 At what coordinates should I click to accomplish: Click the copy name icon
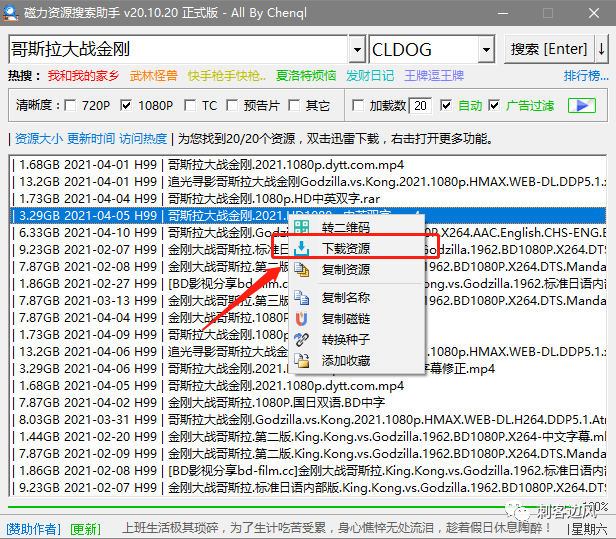click(302, 297)
